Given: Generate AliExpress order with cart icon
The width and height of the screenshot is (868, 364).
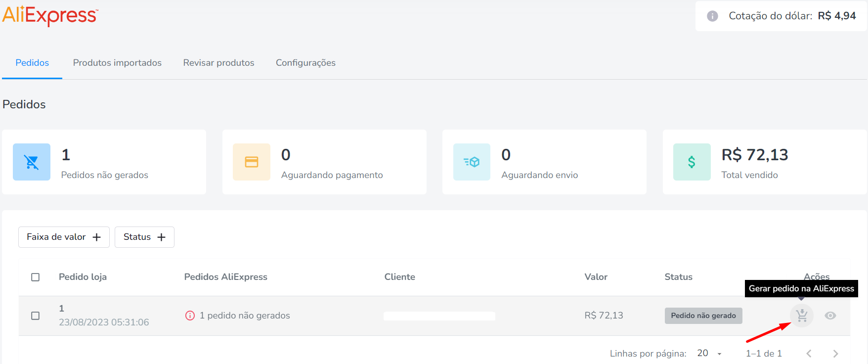Looking at the screenshot, I should click(802, 315).
